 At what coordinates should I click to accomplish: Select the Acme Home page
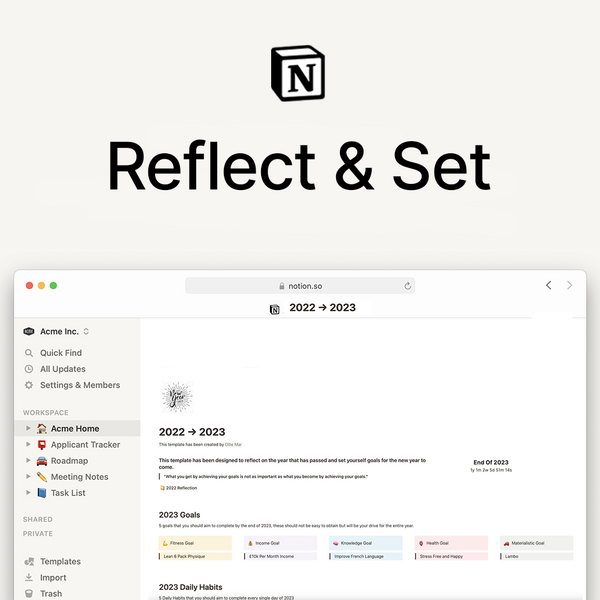(75, 429)
